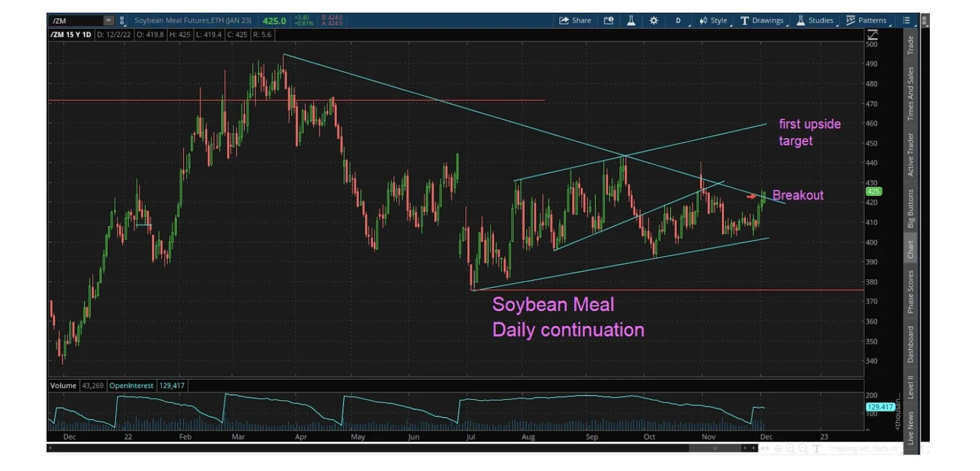Open the Phase Scores sidebar tab

tap(911, 292)
